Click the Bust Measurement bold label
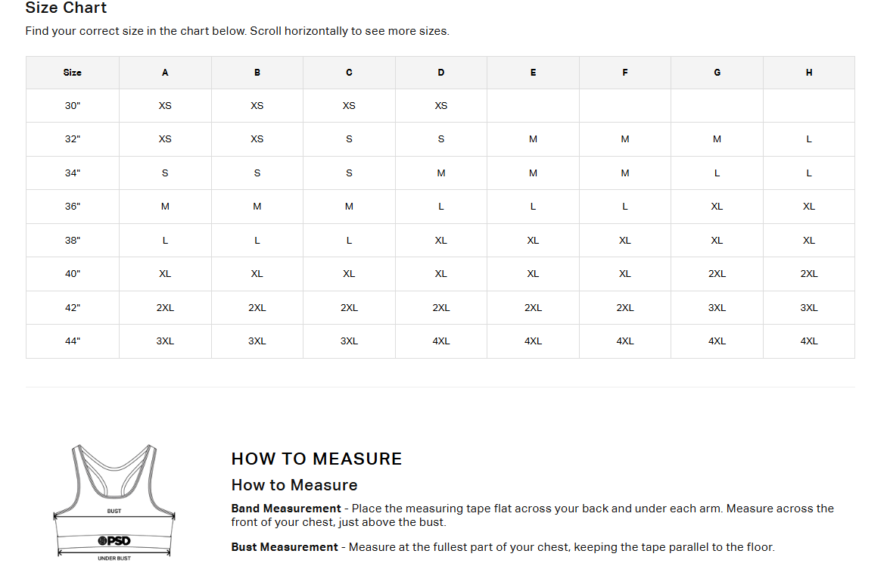Screen dimensions: 887x588 click(x=285, y=546)
